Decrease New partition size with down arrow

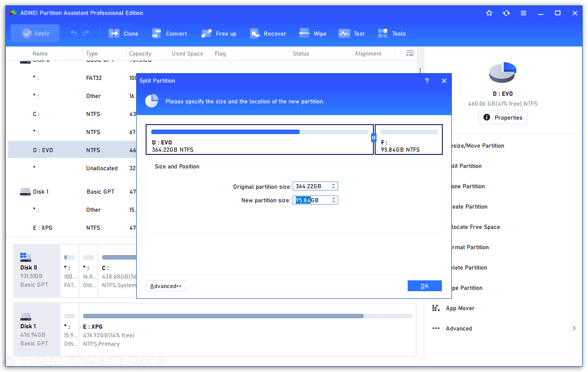(x=334, y=202)
